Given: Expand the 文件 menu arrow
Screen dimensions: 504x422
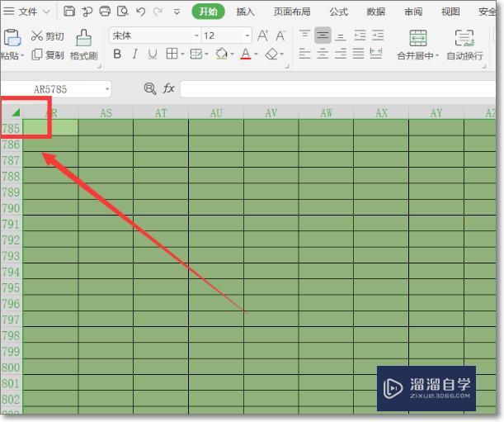Looking at the screenshot, I should click(x=46, y=12).
